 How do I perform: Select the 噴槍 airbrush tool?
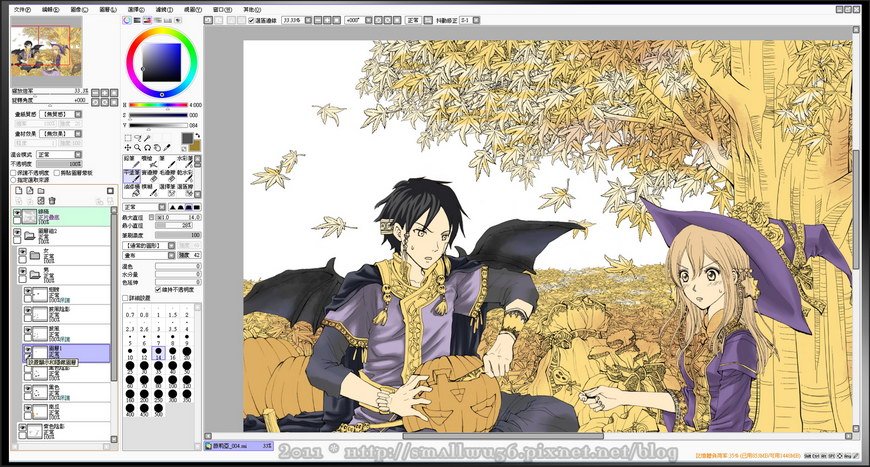click(148, 161)
